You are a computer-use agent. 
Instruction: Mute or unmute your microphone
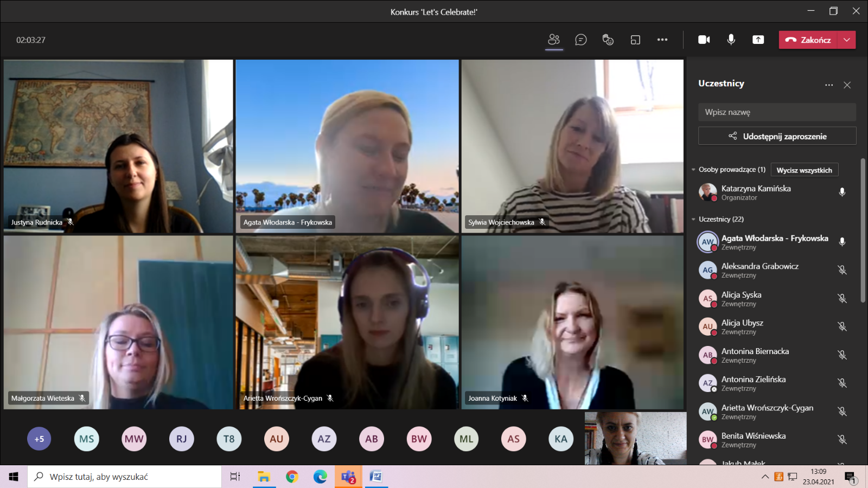[731, 40]
